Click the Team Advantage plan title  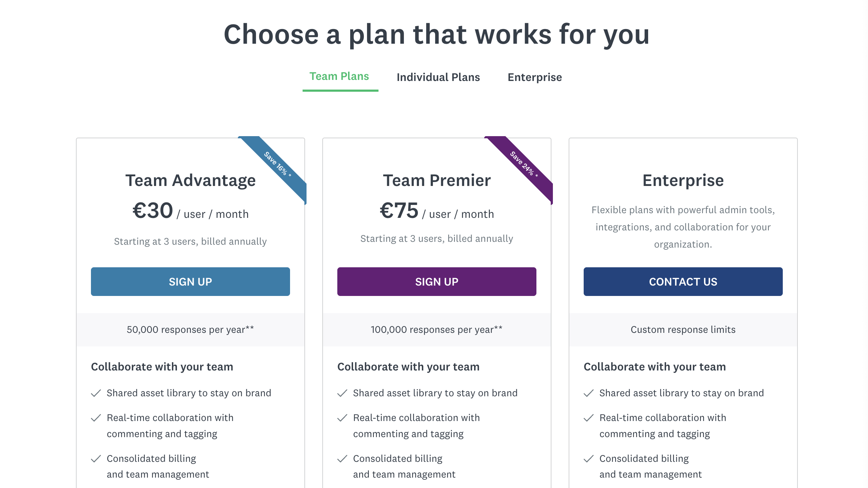[x=190, y=180]
